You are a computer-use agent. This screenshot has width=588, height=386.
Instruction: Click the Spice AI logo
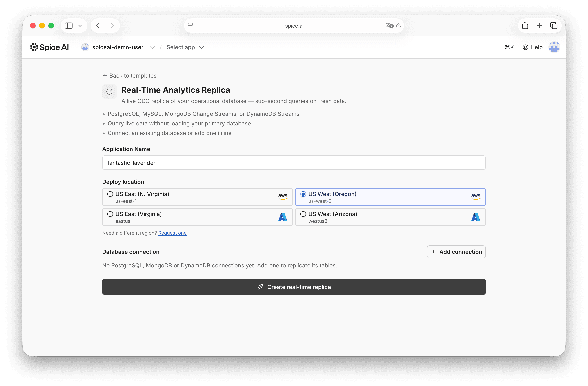tap(49, 47)
